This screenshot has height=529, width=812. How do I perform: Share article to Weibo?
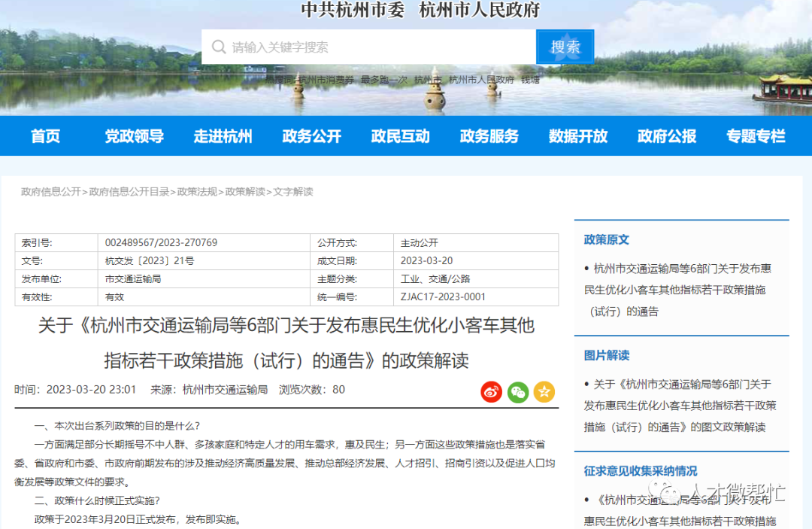coord(491,392)
